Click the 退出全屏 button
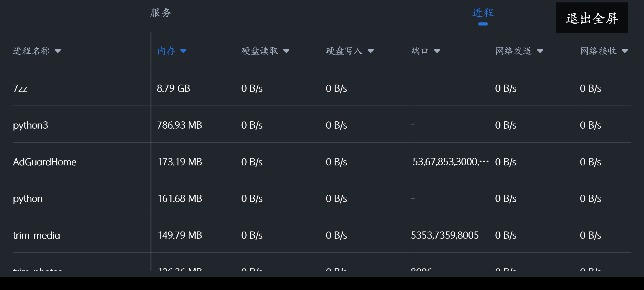Screen dimensions: 644x290 (592, 18)
